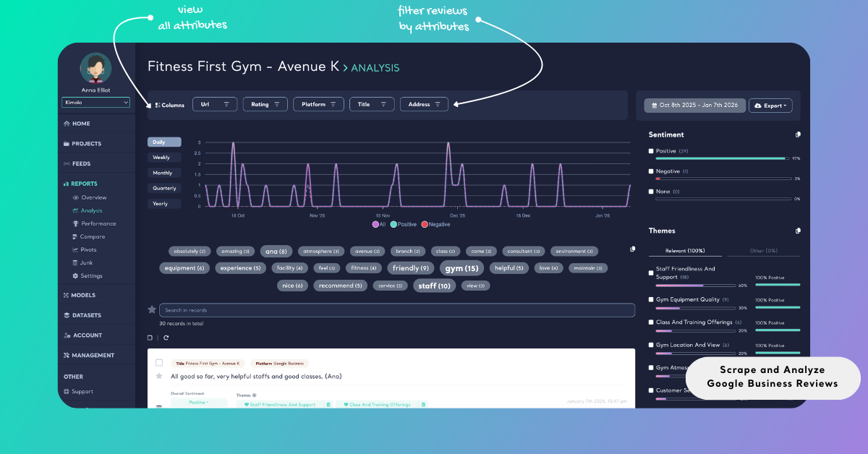
Task: Open the date range picker Oct 8th 2025
Action: pos(695,106)
